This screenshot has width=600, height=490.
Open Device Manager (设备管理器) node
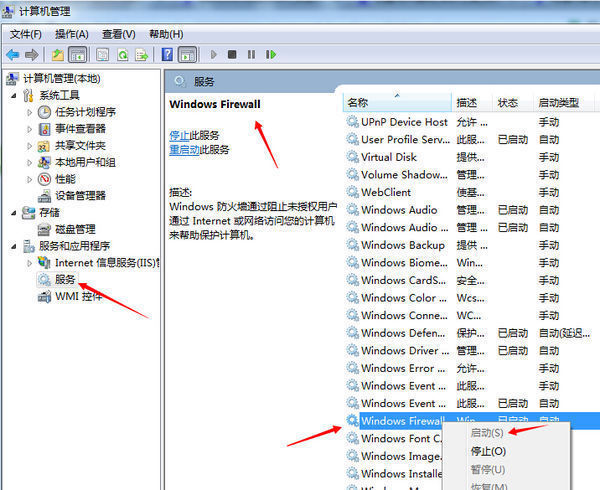(72, 196)
